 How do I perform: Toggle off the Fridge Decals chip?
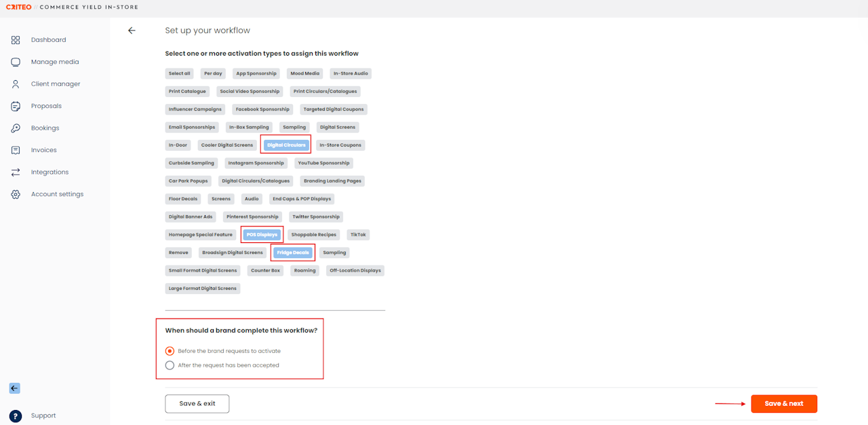click(293, 253)
